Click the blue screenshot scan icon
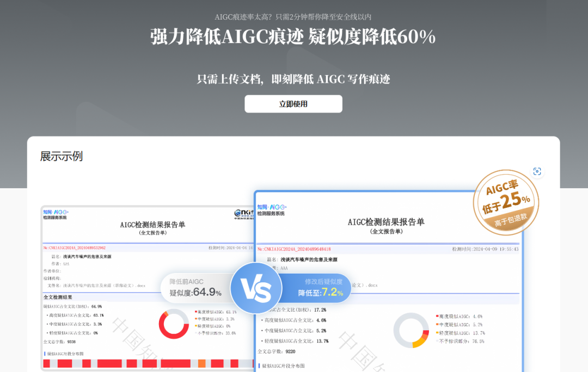This screenshot has width=588, height=372. tap(537, 172)
